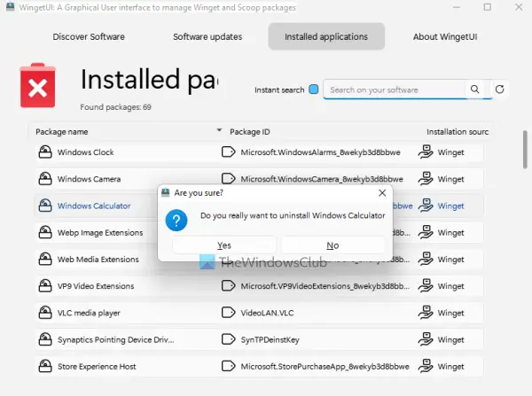Image resolution: width=532 pixels, height=396 pixels.
Task: Select the Synaptics Pointing Device Driv... entry
Action: point(115,339)
